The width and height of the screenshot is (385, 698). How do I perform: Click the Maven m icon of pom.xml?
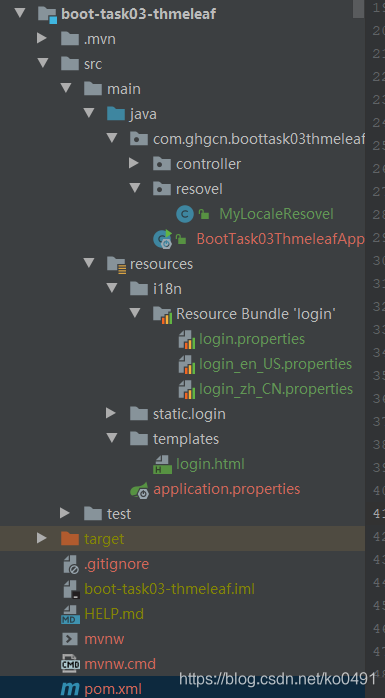70,690
